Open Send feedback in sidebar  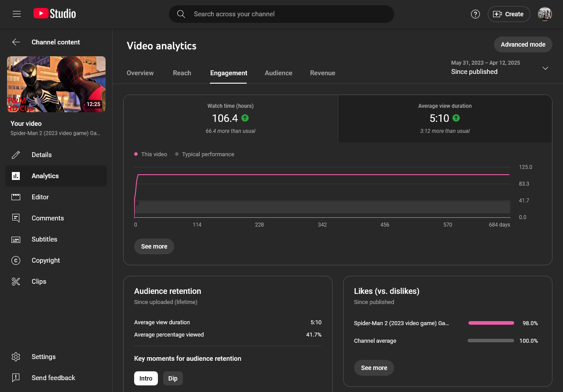[56, 378]
